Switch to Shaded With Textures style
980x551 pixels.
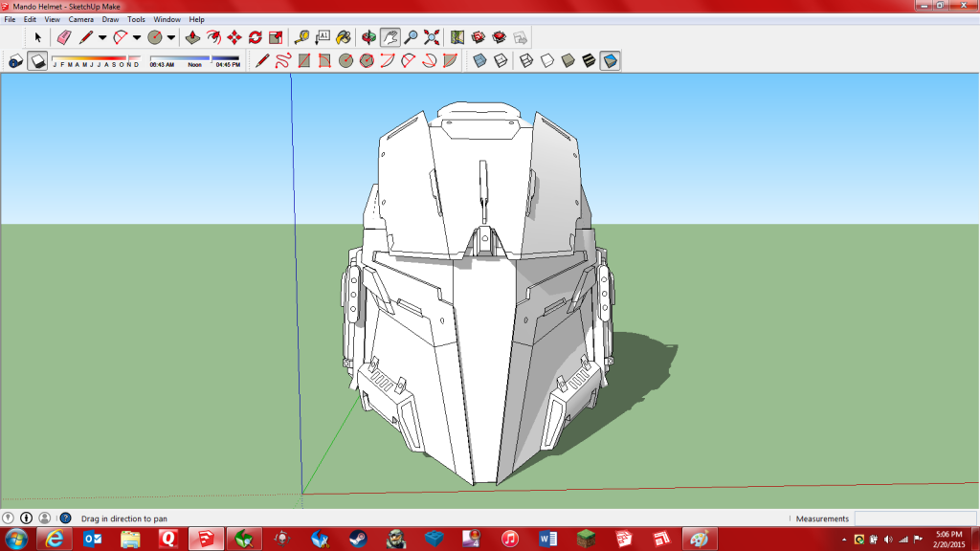[589, 60]
